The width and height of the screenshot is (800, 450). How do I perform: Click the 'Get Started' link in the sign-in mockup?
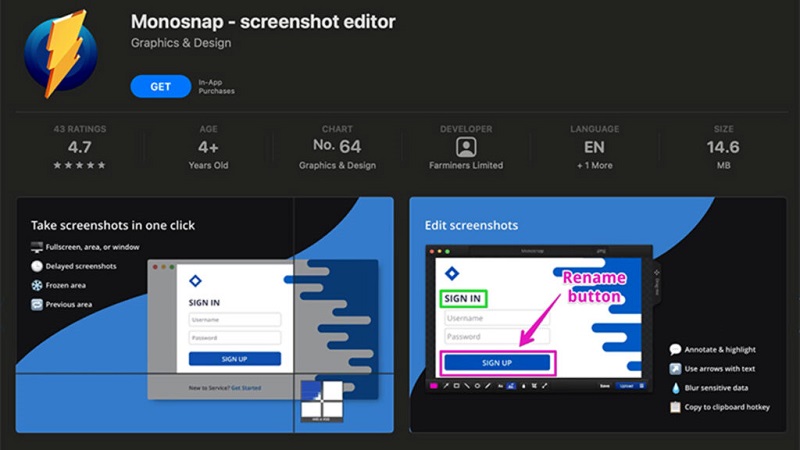tap(246, 388)
